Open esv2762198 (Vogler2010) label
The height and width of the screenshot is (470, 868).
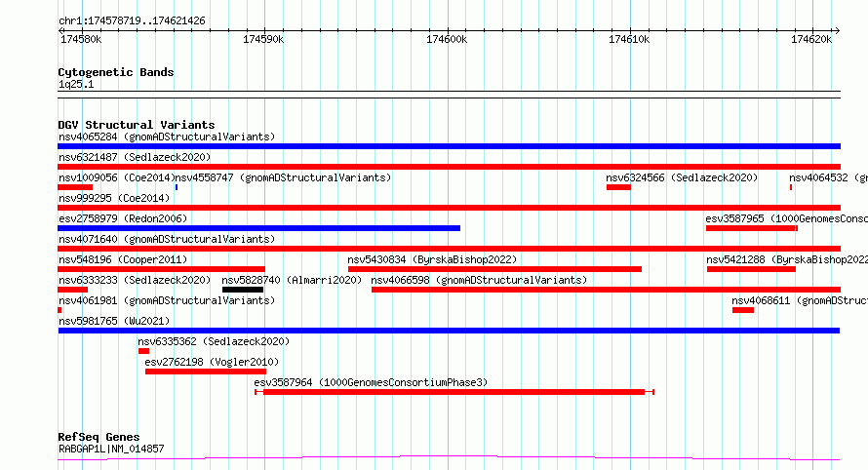click(212, 362)
